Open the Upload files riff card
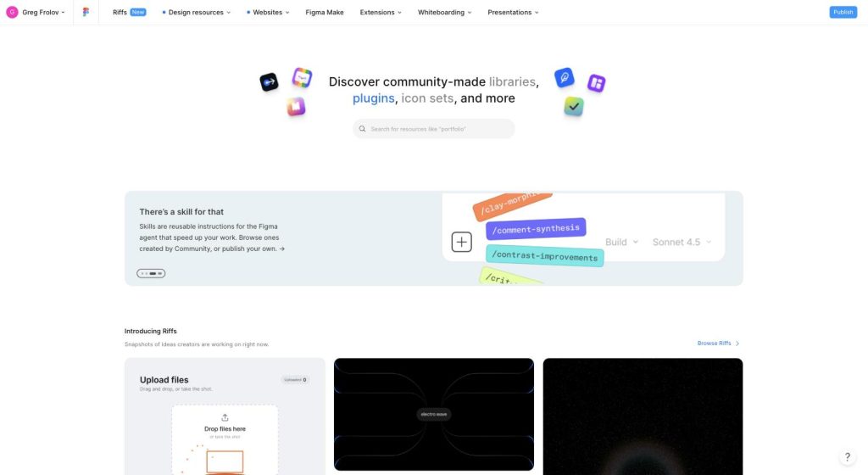The height and width of the screenshot is (475, 868). (225, 416)
